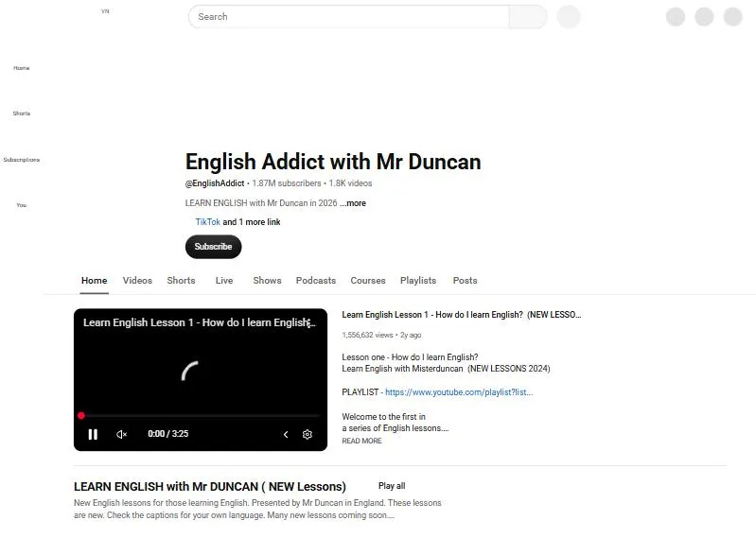Click the '1,556,632 views' text
Screen dimensions: 756x538
click(x=367, y=335)
